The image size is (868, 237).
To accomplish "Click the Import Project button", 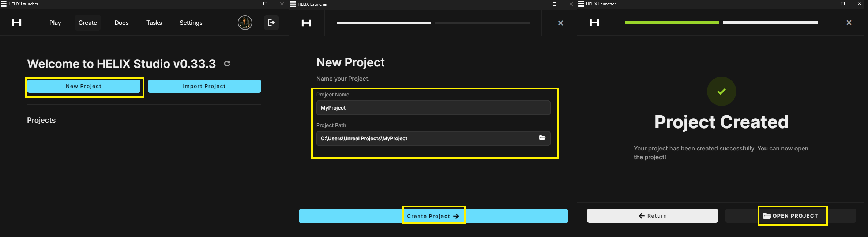I will (204, 86).
